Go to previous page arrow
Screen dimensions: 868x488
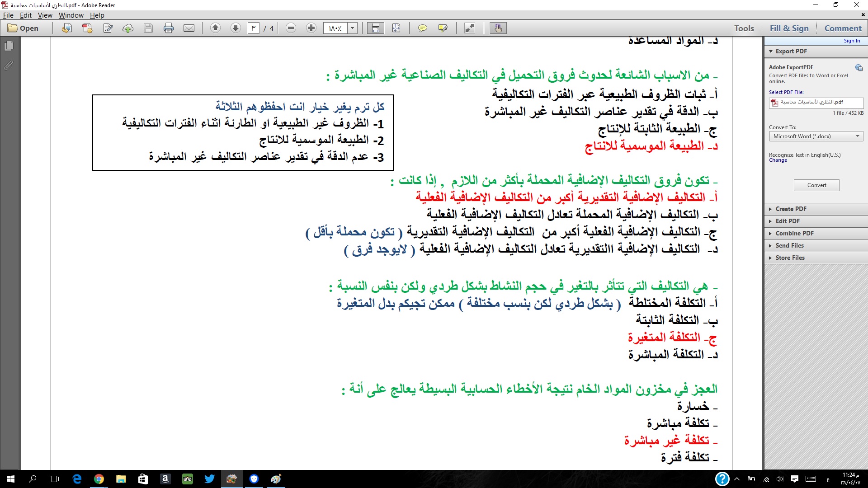215,28
